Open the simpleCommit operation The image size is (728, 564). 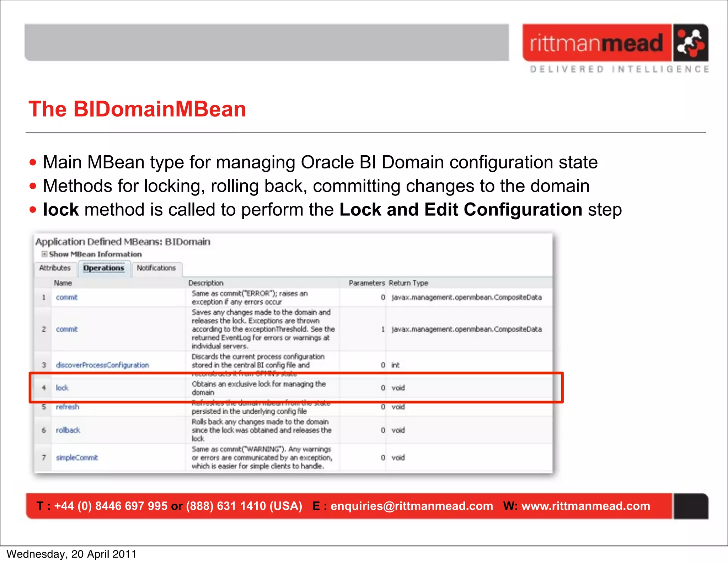coord(77,457)
